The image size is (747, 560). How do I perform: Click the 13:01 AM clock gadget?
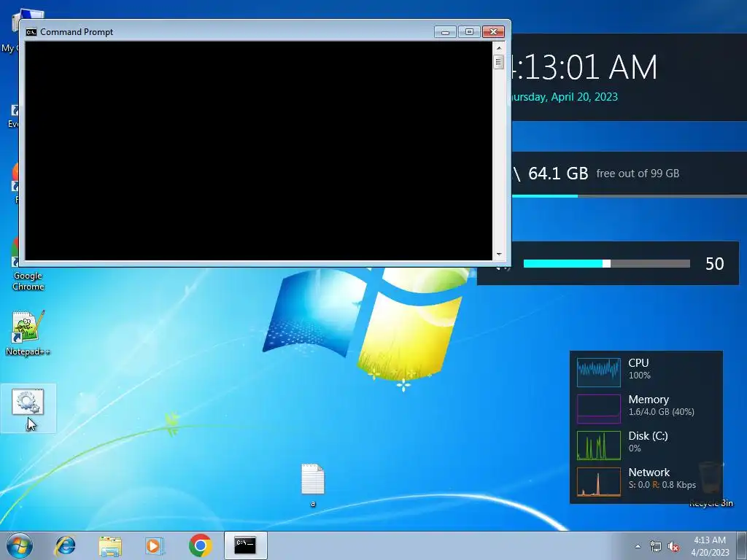(x=584, y=67)
